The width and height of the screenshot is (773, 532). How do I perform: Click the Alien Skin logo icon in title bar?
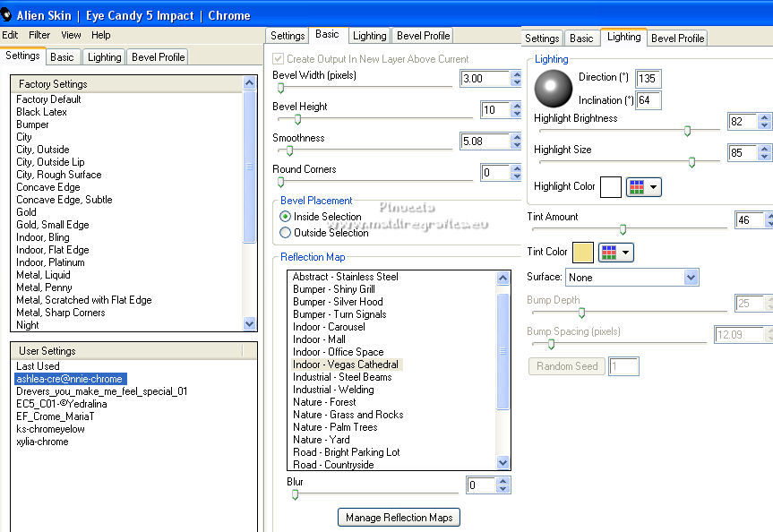point(5,15)
